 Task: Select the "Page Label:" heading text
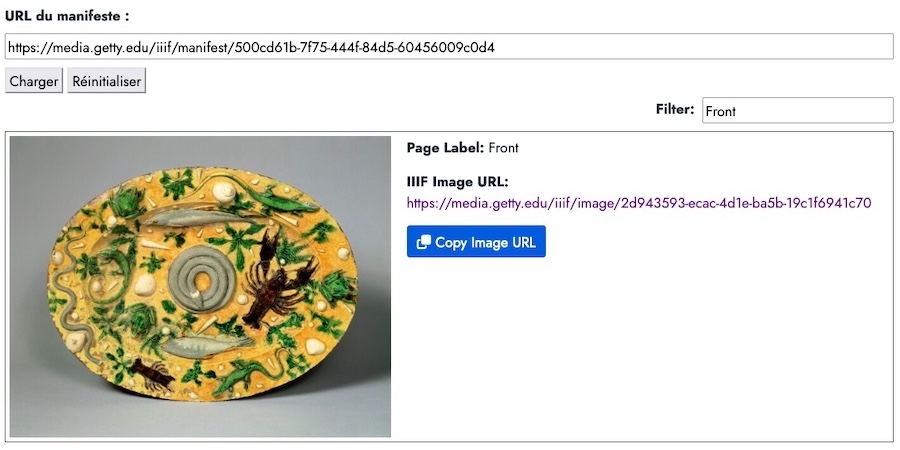(445, 148)
